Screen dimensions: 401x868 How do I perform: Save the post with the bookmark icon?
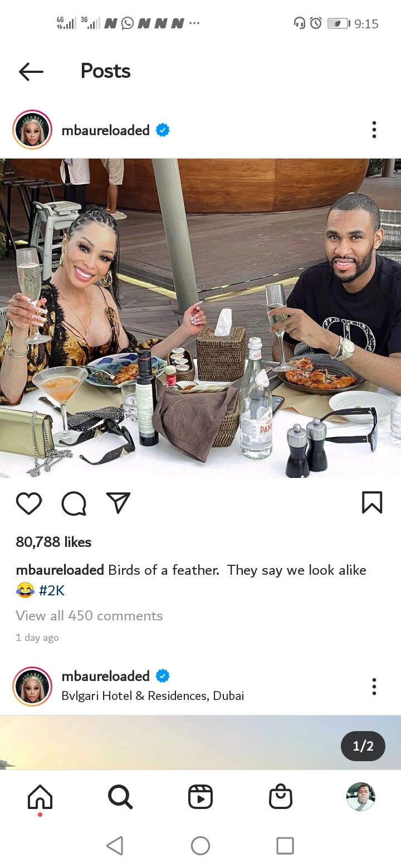(x=372, y=502)
